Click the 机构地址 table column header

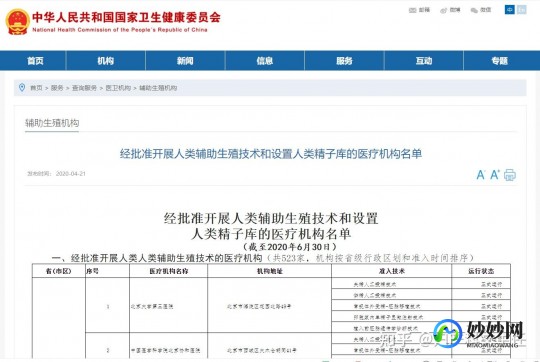click(x=270, y=271)
